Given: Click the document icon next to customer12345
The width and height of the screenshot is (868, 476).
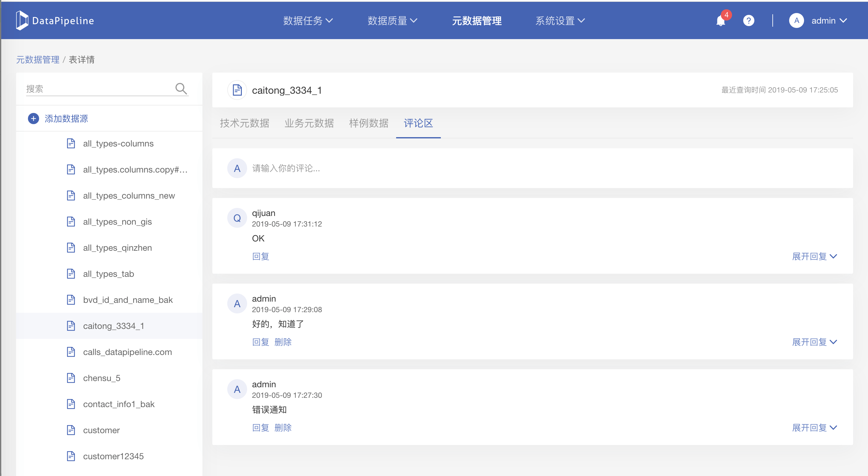Looking at the screenshot, I should 71,456.
